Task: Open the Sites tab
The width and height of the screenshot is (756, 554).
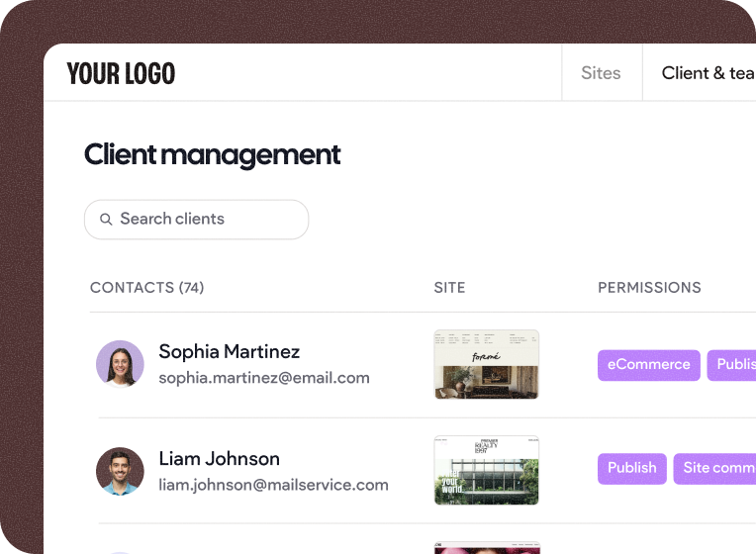Action: (x=602, y=73)
